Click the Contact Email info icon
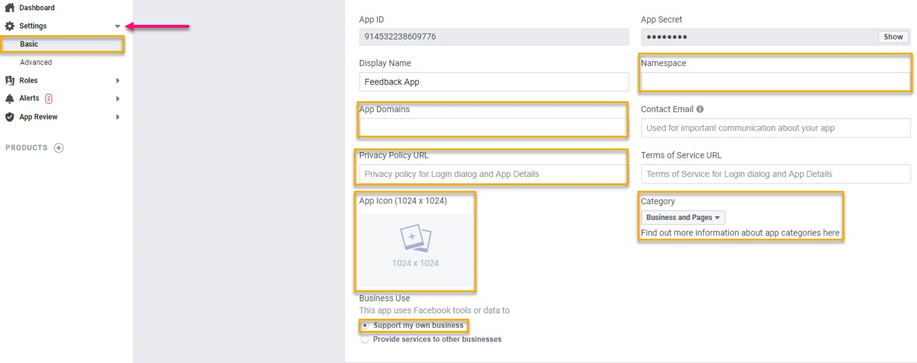917x363 pixels. pyautogui.click(x=700, y=109)
